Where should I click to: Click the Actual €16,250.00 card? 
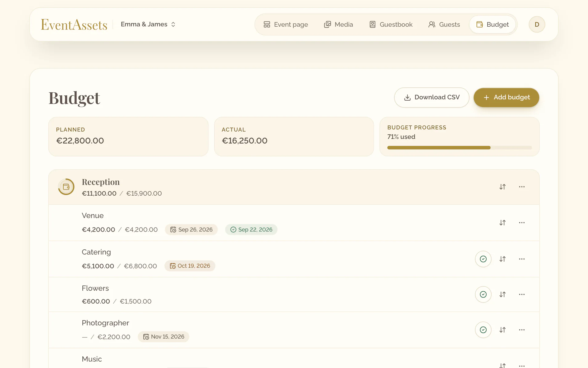294,137
